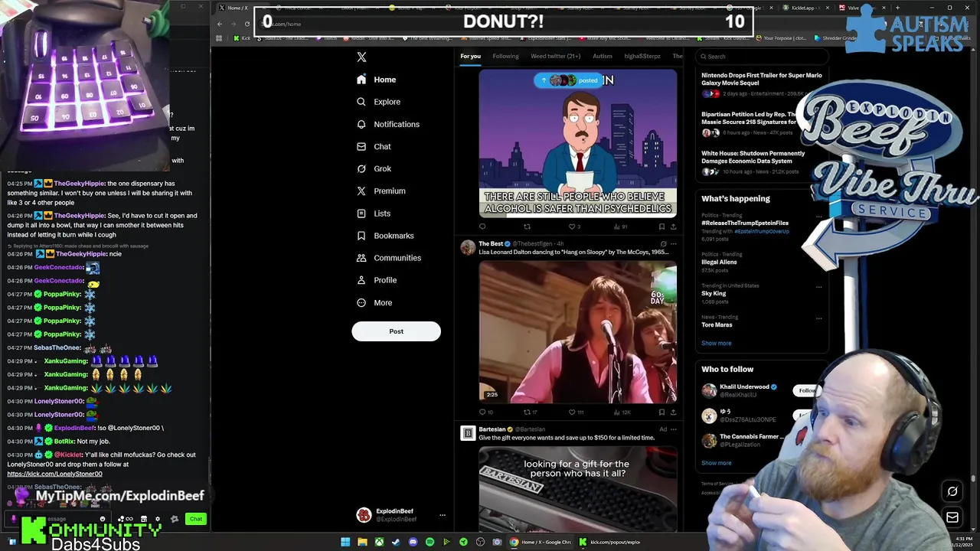
Task: Open ExplodinBeef account menu dots
Action: pyautogui.click(x=442, y=515)
